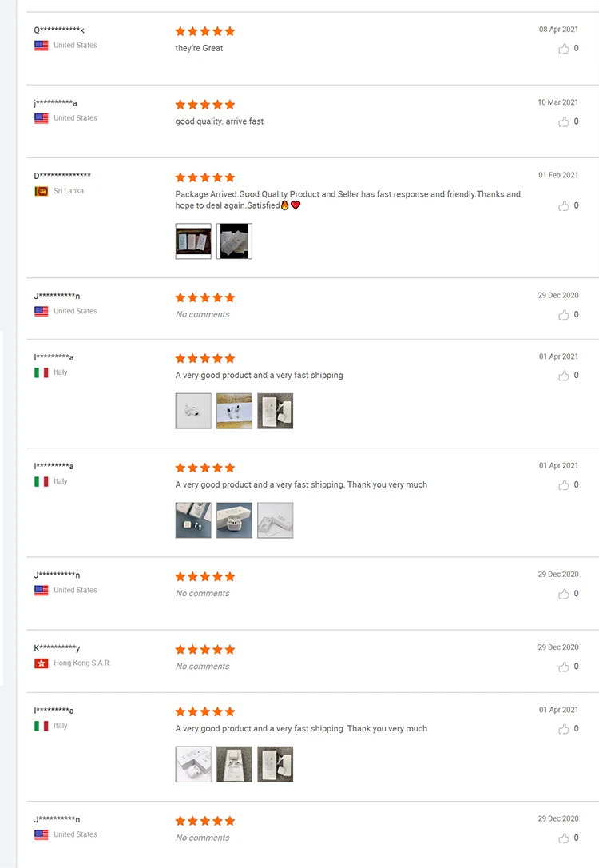Click the star rating on "they're Great" review

point(205,31)
